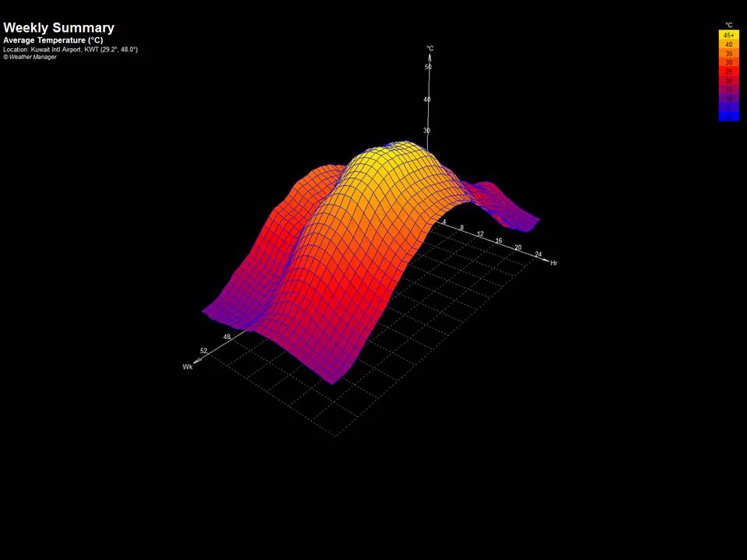747x560 pixels.
Task: Click the '48' tick on week axis
Action: [226, 337]
